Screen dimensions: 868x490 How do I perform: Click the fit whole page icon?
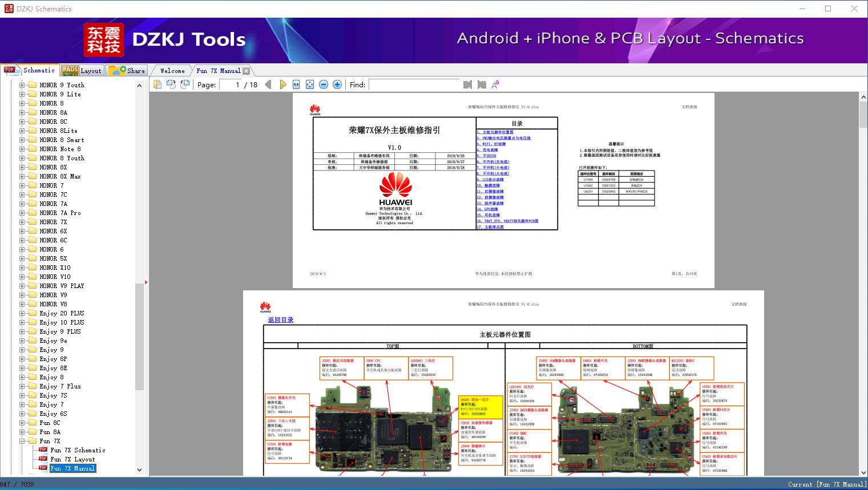click(310, 84)
